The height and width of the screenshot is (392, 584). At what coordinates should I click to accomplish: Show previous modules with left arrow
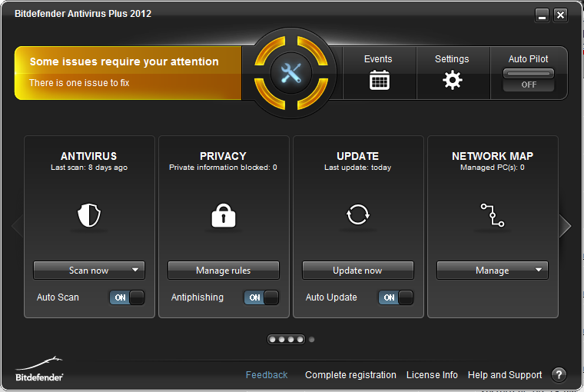click(17, 226)
